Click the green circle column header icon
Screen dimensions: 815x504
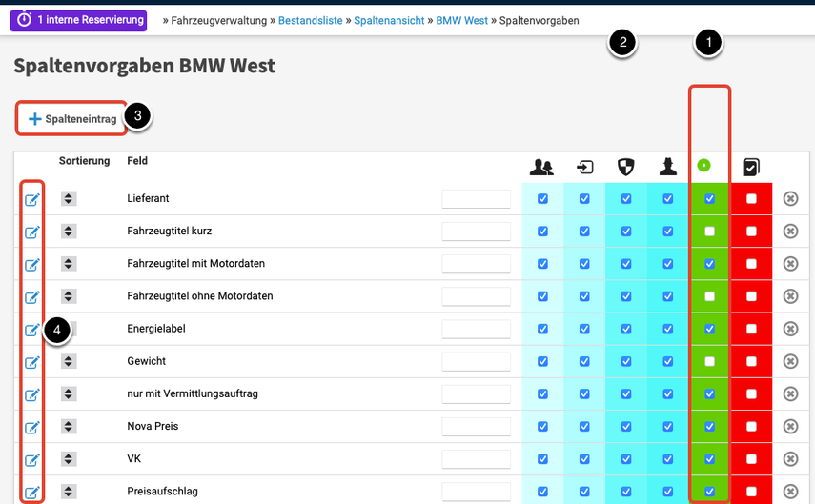(704, 166)
